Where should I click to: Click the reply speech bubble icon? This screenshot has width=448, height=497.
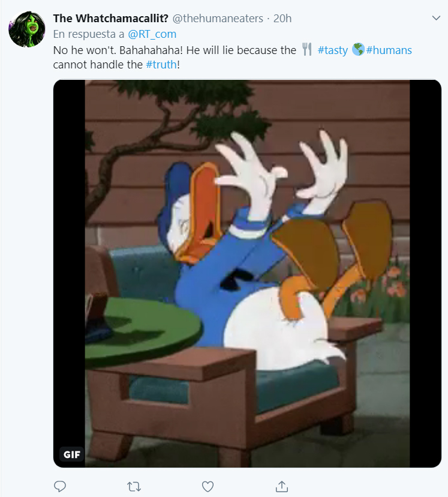pos(60,486)
